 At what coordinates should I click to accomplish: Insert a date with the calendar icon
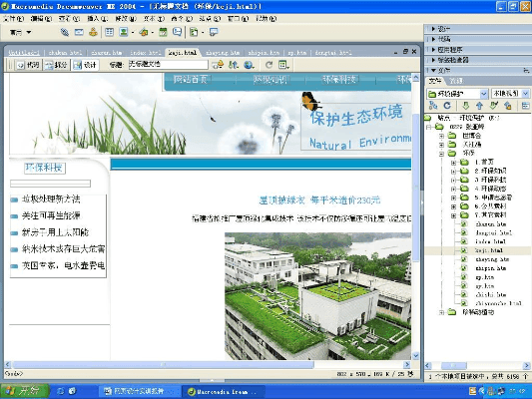click(163, 32)
